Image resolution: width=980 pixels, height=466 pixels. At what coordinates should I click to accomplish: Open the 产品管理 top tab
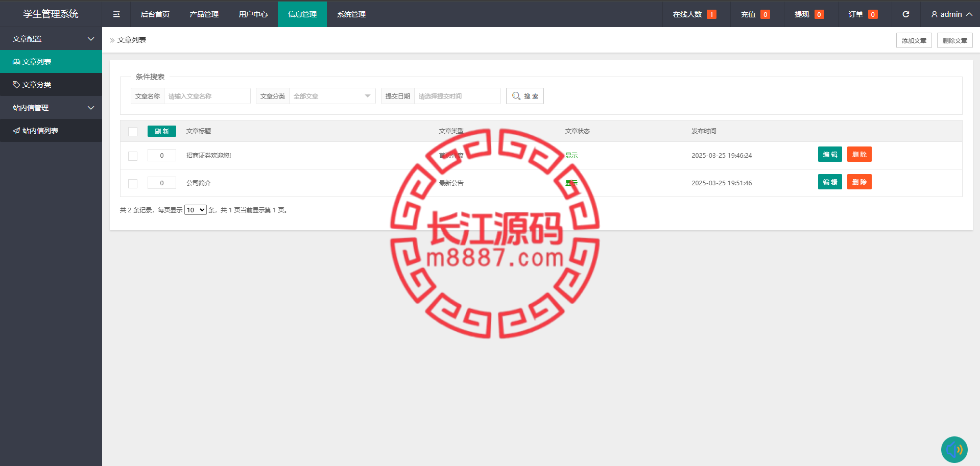tap(204, 14)
